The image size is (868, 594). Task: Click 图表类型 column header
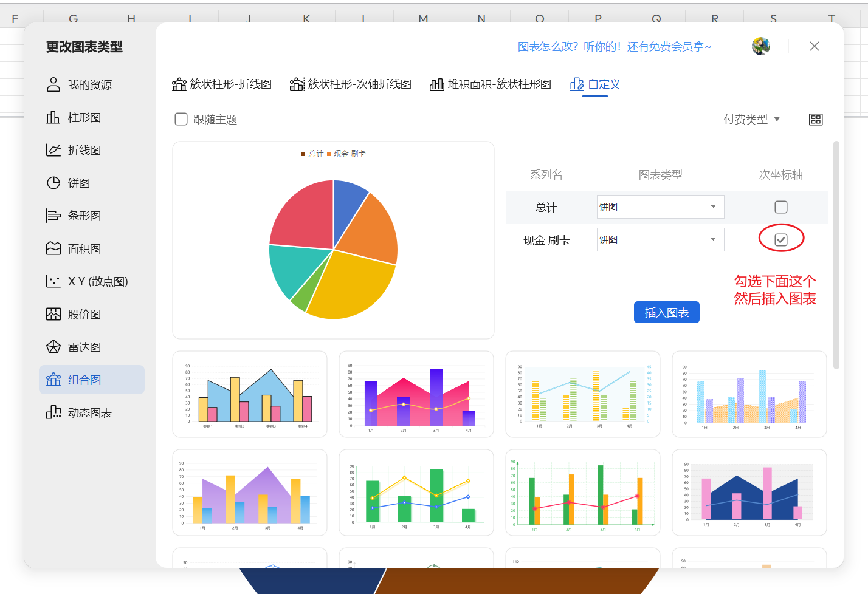pyautogui.click(x=660, y=175)
